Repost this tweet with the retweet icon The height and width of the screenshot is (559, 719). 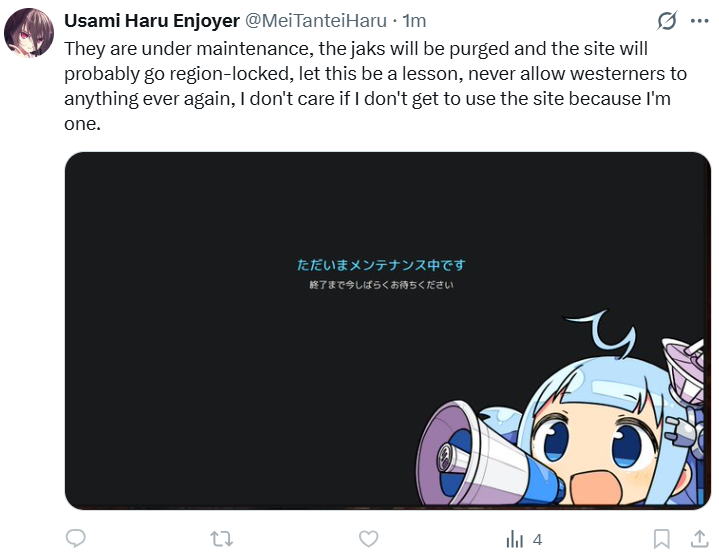pos(222,538)
